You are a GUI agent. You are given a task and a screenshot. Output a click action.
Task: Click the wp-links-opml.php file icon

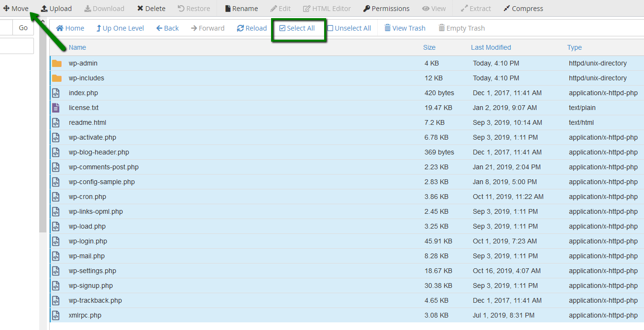pos(56,211)
